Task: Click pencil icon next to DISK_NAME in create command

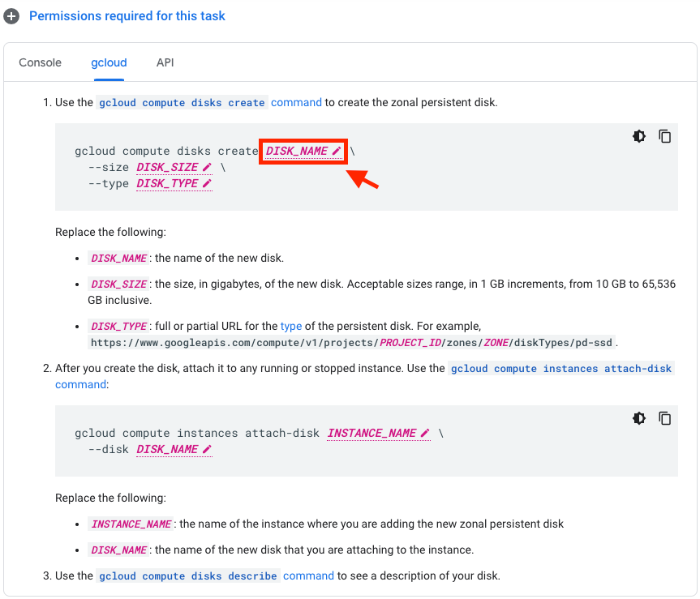Action: coord(337,152)
